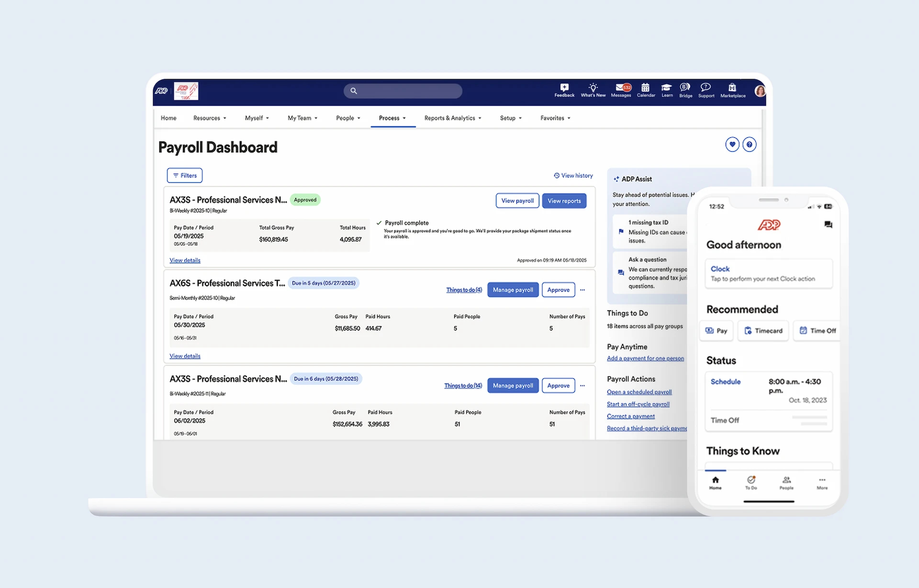This screenshot has height=588, width=919.
Task: Tap the To Do tab in the mobile nav
Action: 751,483
